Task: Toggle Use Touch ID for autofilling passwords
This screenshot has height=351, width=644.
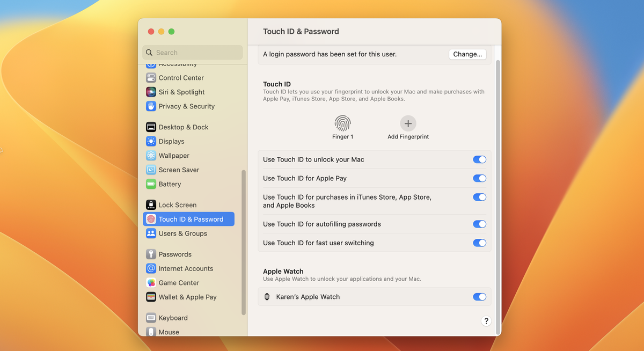Action: [x=479, y=224]
